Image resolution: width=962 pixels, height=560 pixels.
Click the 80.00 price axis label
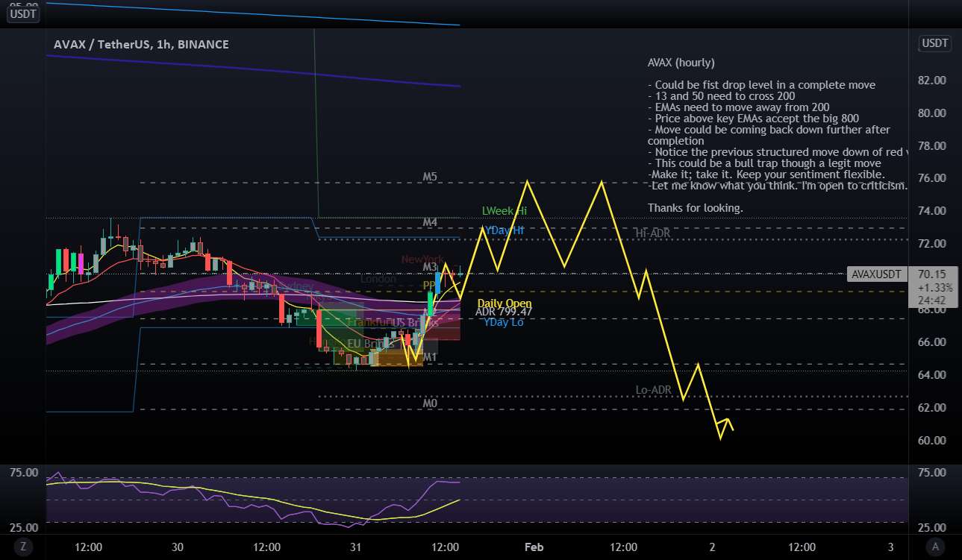click(x=931, y=113)
